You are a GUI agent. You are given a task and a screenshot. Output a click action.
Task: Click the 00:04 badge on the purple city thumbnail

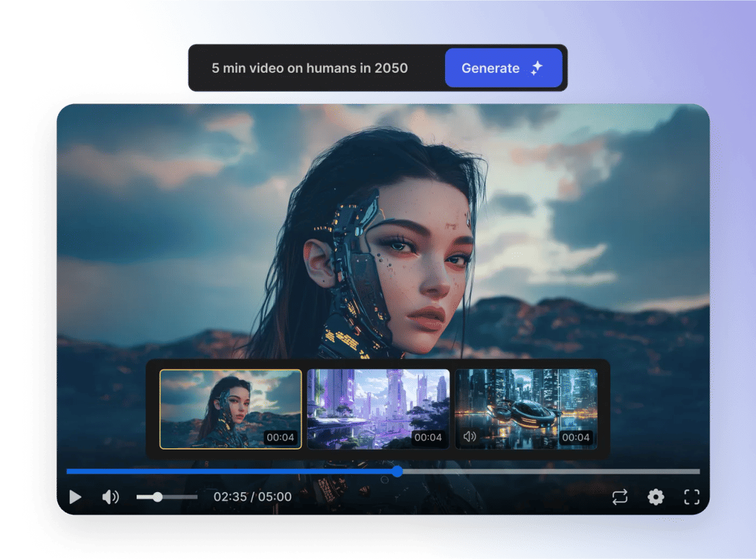click(428, 437)
